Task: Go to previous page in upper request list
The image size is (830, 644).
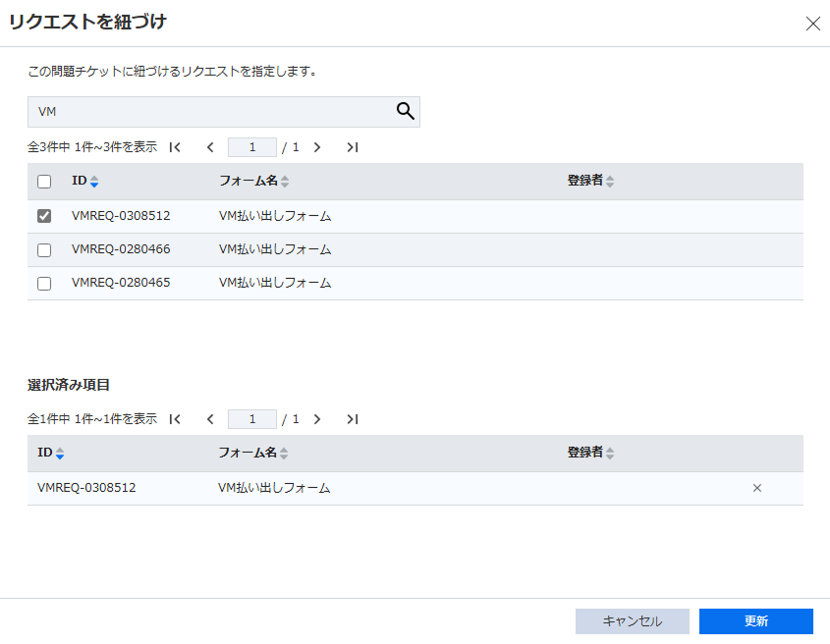Action: coord(209,147)
